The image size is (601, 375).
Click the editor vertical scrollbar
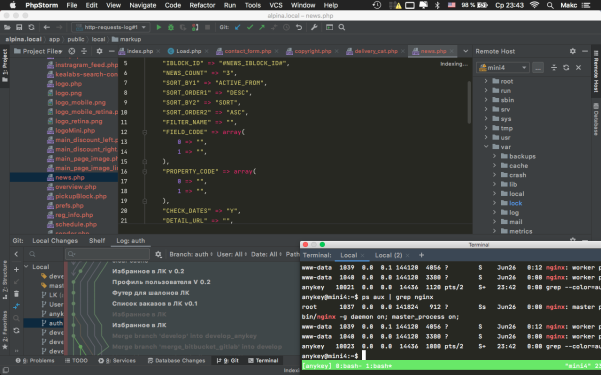(469, 102)
